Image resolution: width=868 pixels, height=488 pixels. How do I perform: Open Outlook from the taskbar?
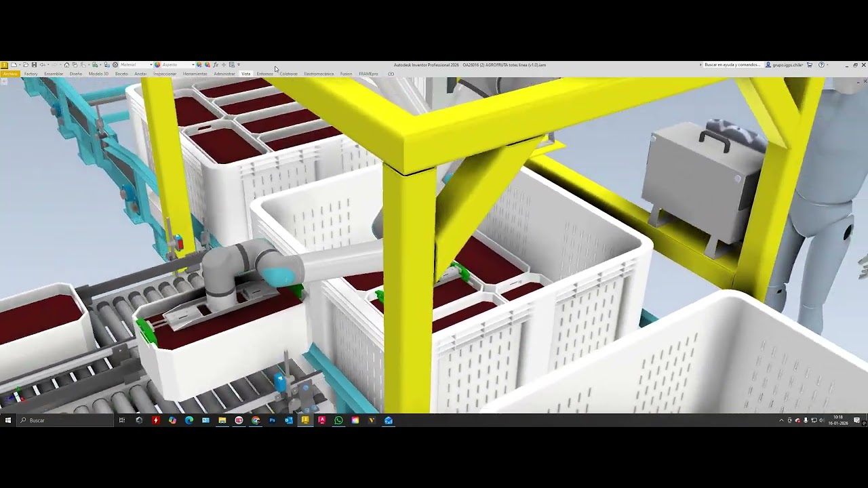coord(288,420)
